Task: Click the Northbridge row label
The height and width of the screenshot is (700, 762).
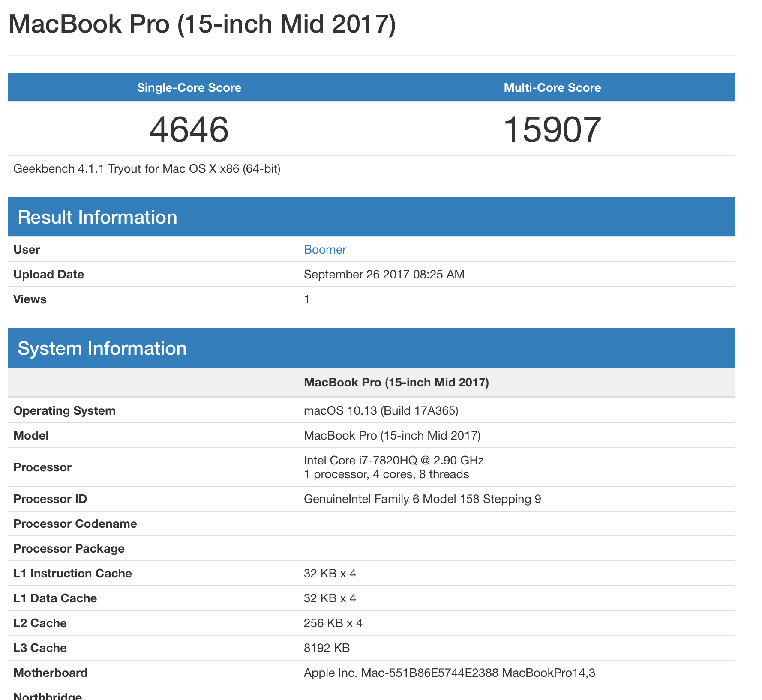Action: (48, 696)
